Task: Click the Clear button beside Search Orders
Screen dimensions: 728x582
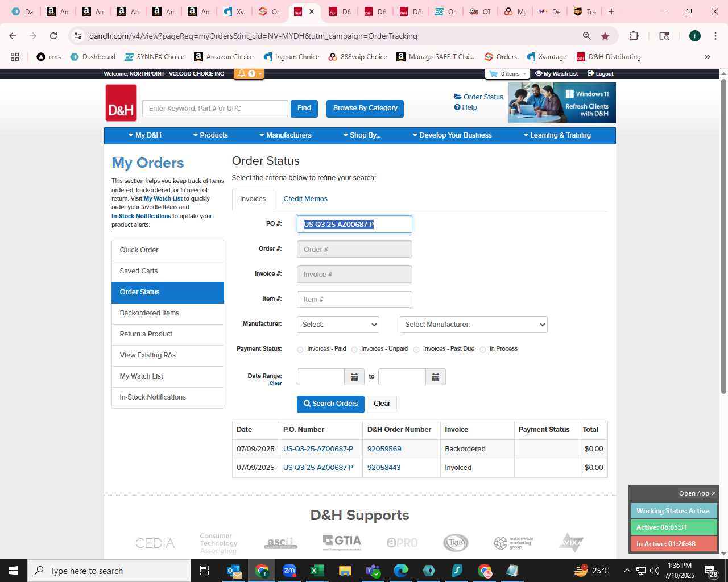Action: (382, 404)
